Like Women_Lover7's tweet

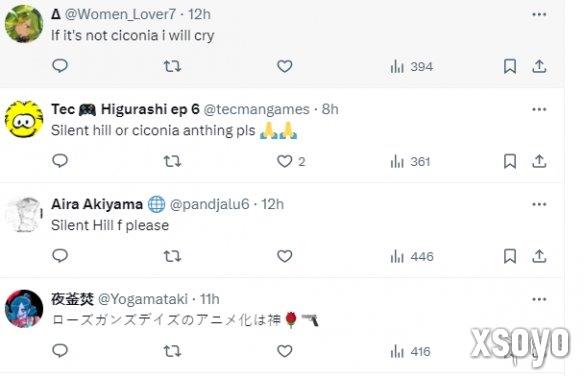point(285,66)
